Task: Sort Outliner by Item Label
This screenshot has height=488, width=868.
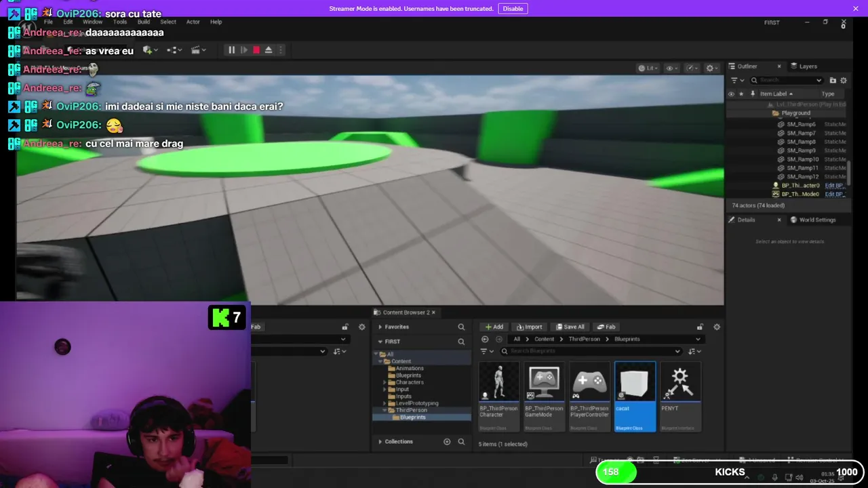Action: coord(776,94)
